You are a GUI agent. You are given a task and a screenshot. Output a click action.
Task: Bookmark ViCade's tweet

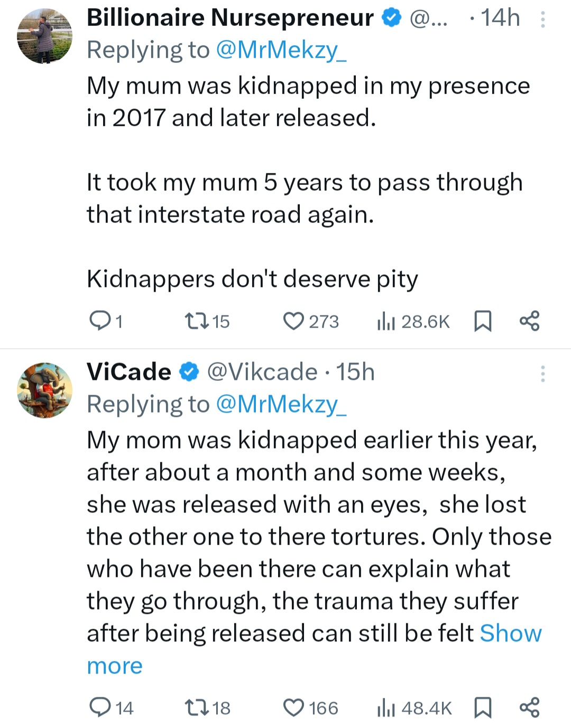click(x=482, y=707)
